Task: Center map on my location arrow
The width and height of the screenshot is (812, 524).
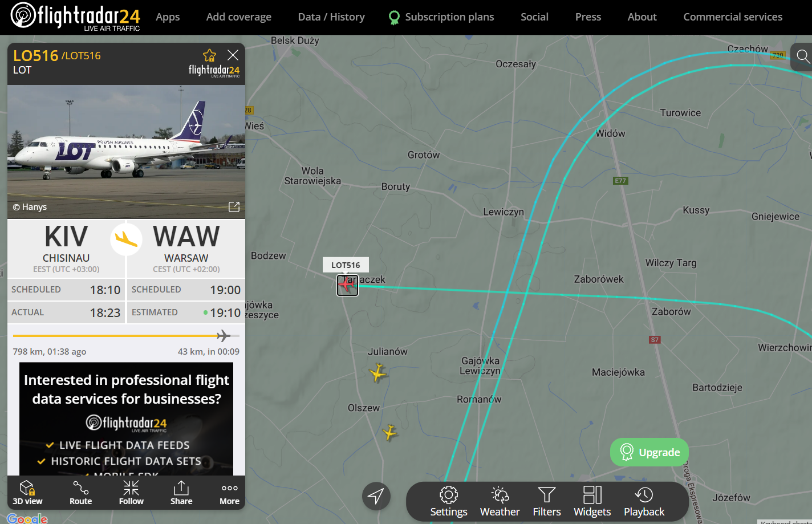Action: [x=376, y=496]
